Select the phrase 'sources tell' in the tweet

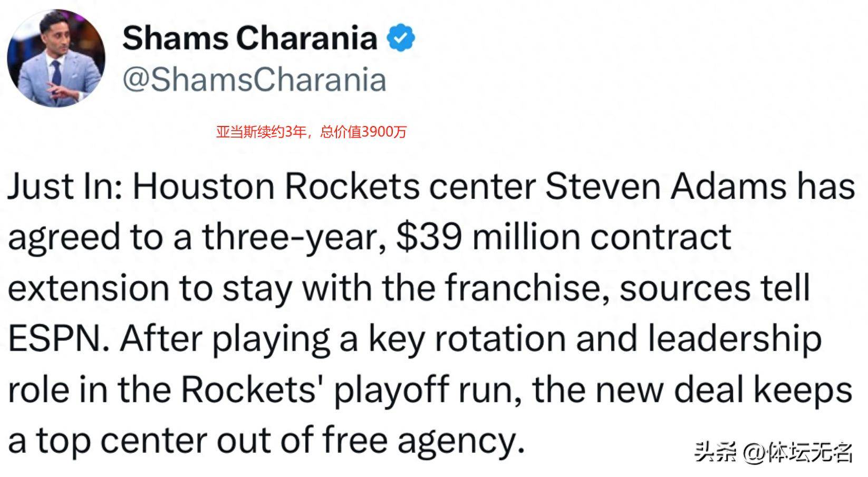click(x=715, y=289)
